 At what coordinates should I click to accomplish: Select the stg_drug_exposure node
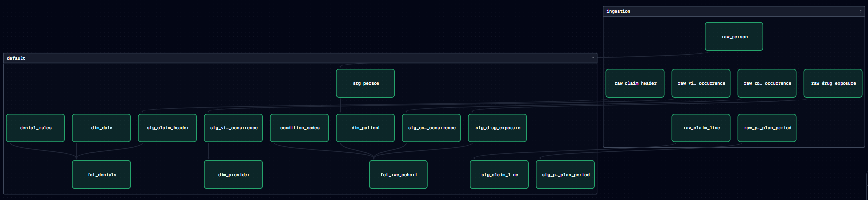pos(497,128)
